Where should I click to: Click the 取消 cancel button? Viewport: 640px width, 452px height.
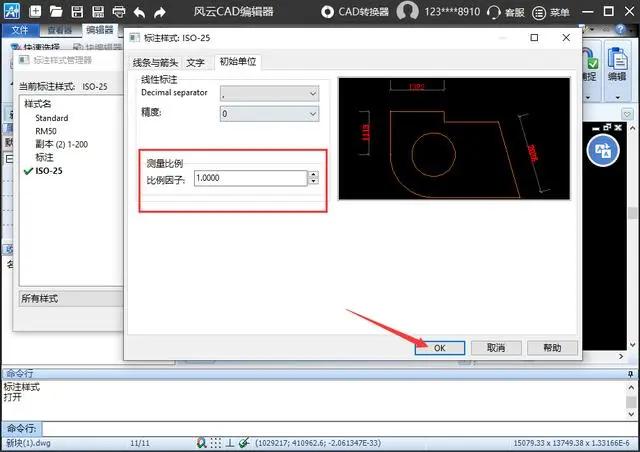coord(496,347)
